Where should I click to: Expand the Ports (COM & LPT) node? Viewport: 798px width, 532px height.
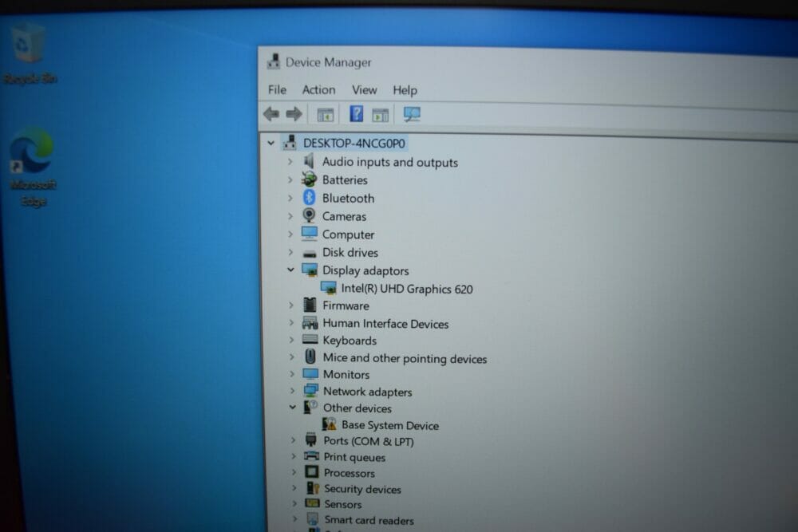293,440
